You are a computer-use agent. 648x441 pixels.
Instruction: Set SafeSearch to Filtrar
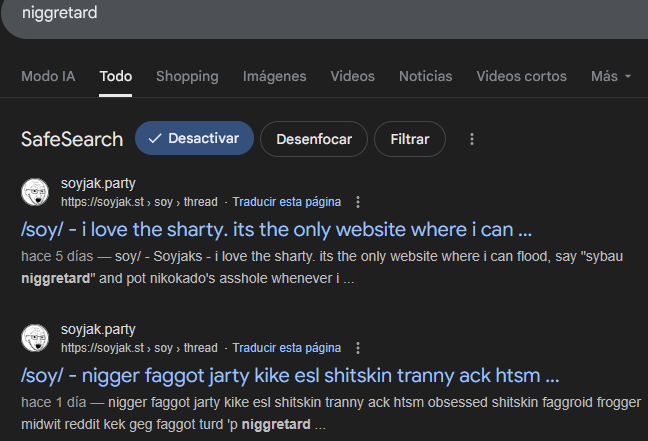(x=410, y=139)
